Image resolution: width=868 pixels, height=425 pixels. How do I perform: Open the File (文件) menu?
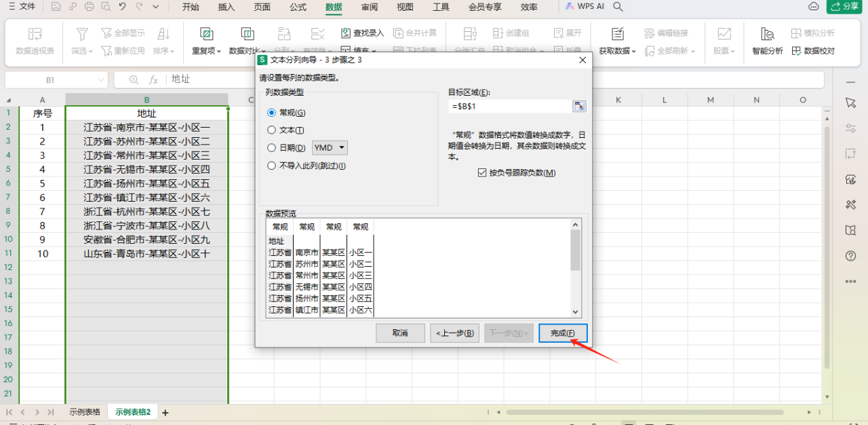[x=22, y=7]
